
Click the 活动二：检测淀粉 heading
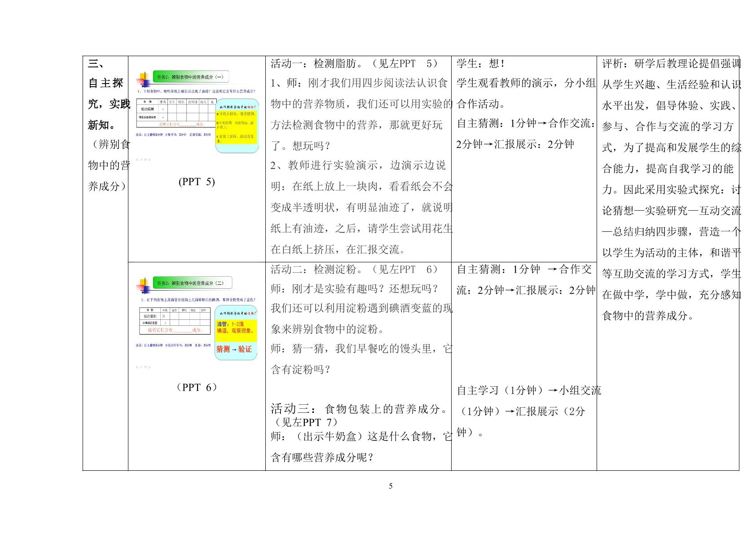click(x=317, y=269)
